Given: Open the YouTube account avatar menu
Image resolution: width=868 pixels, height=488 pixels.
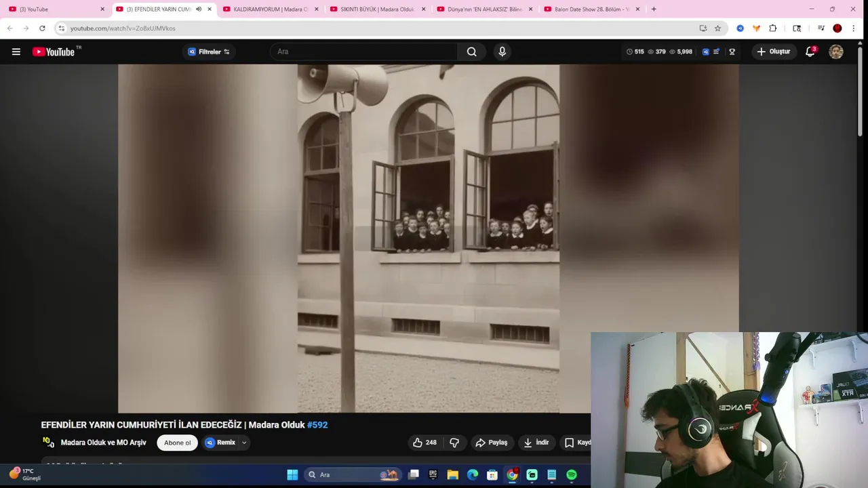Looking at the screenshot, I should pos(836,52).
